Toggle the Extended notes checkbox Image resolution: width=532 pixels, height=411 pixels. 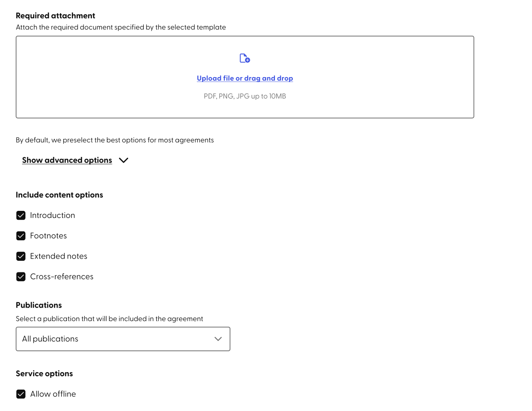click(21, 256)
